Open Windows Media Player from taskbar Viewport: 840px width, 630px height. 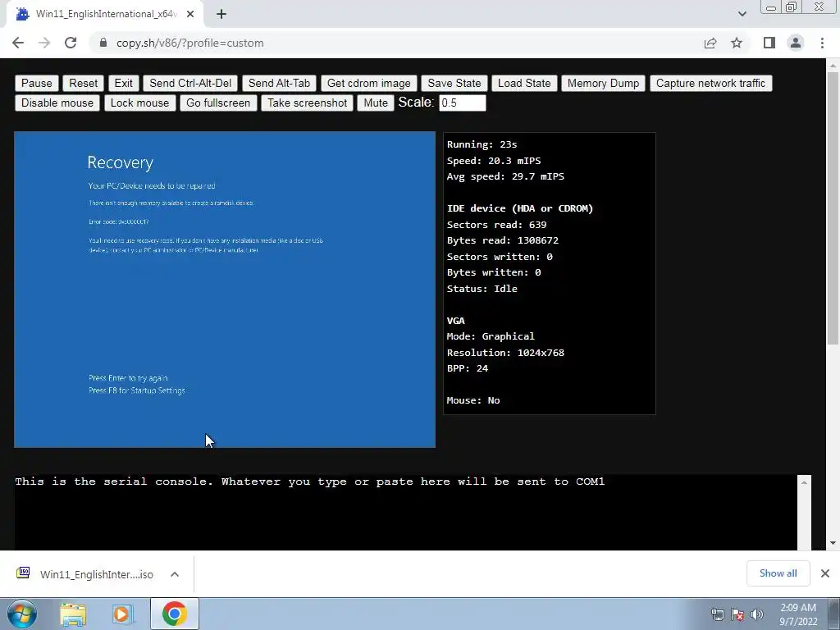pos(122,614)
